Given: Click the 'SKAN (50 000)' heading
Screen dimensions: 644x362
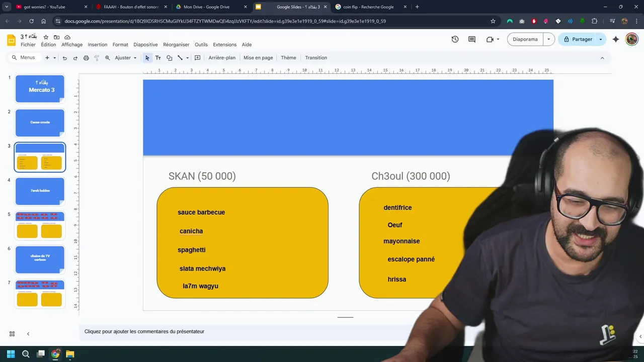Looking at the screenshot, I should click(x=202, y=176).
